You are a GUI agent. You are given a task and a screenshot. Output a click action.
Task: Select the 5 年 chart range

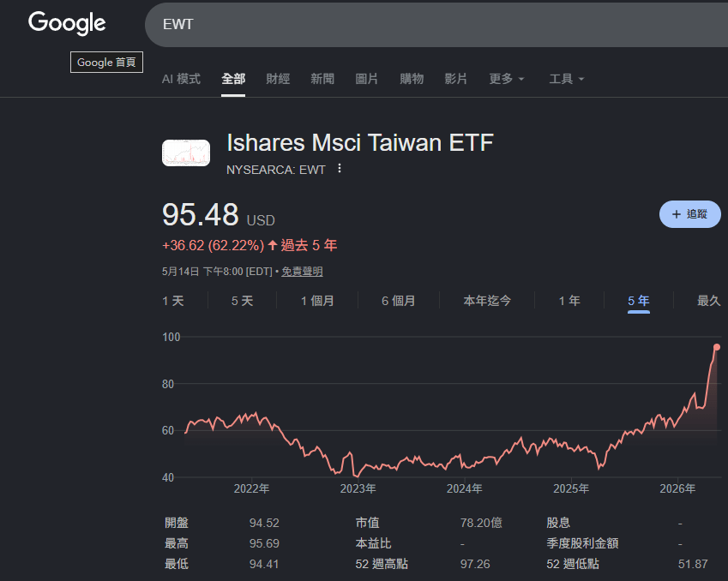coord(638,301)
